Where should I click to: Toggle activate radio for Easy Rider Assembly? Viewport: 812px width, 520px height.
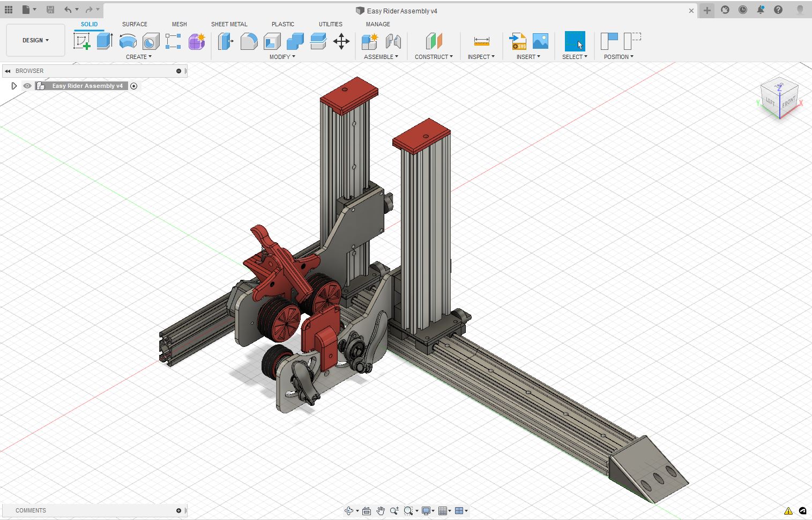tap(134, 86)
